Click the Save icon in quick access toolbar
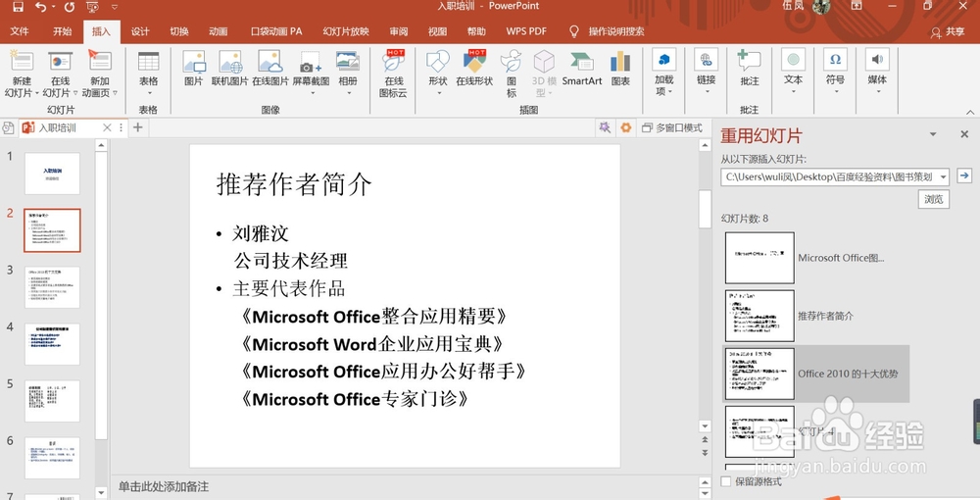The height and width of the screenshot is (500, 980). 18,6
